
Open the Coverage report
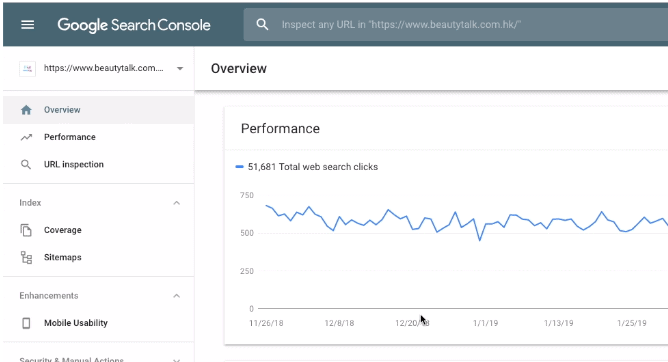tap(98, 230)
